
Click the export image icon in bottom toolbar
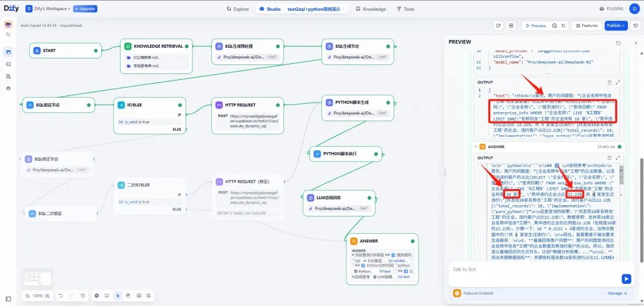139,296
